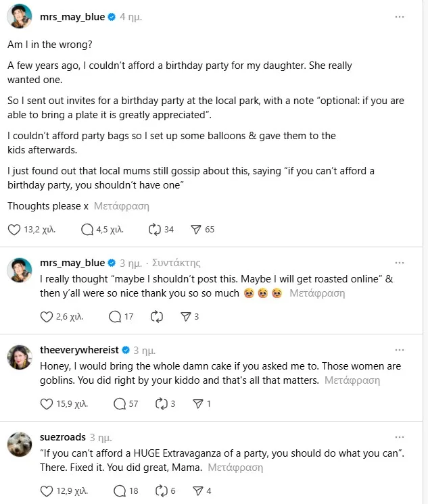Image resolution: width=428 pixels, height=504 pixels.
Task: Open replies on the main birthday party post
Action: [x=87, y=230]
